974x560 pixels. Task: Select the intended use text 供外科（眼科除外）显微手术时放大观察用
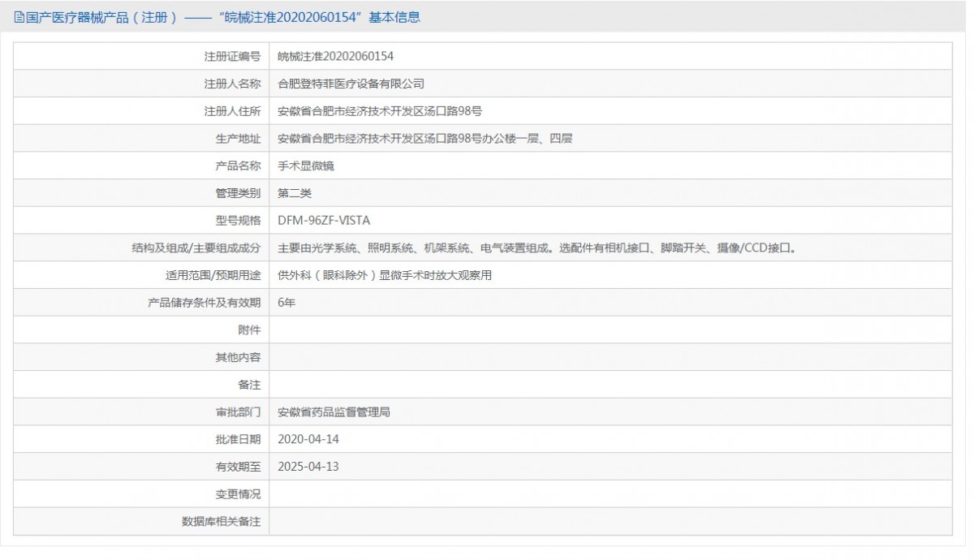[385, 275]
